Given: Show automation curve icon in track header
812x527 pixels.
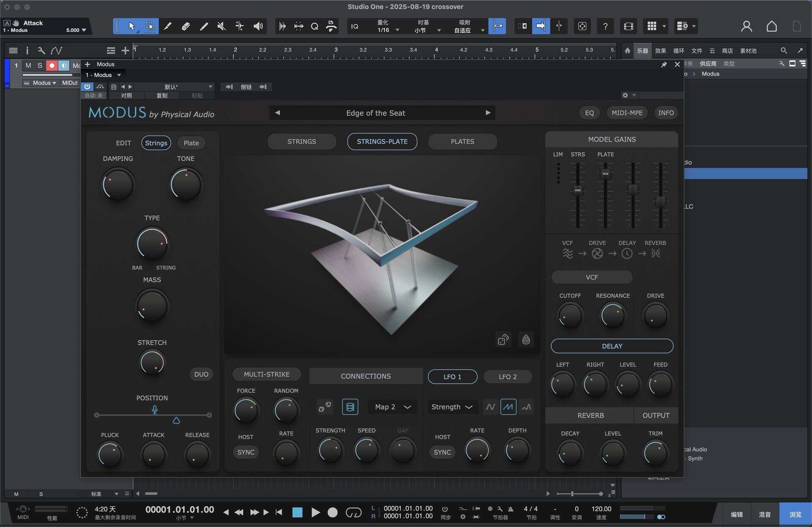Looking at the screenshot, I should [x=56, y=51].
